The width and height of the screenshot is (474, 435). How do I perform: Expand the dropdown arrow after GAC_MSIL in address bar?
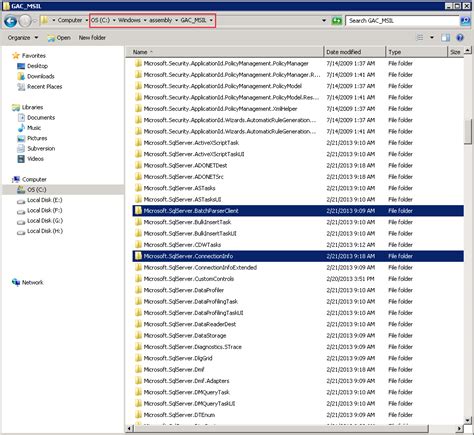click(x=211, y=21)
